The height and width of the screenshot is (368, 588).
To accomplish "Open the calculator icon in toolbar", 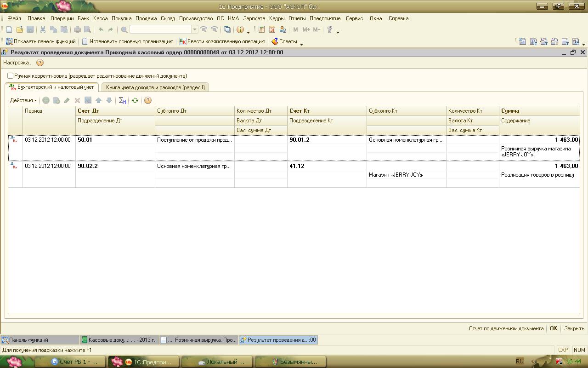I will point(262,29).
